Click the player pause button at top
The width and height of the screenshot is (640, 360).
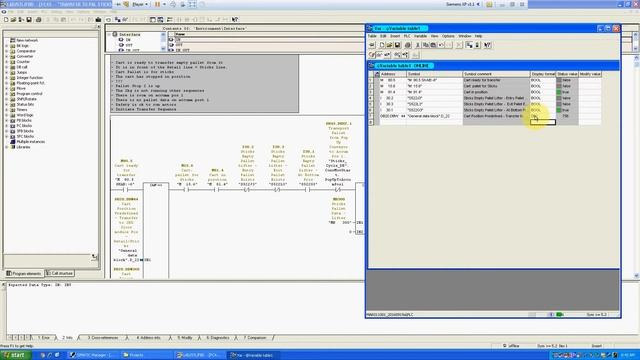[157, 4]
